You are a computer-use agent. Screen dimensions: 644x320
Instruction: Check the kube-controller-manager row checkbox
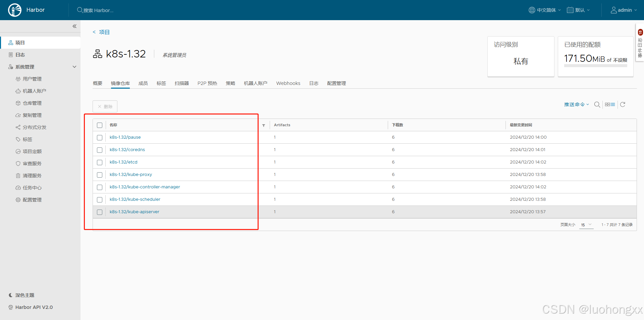[100, 187]
